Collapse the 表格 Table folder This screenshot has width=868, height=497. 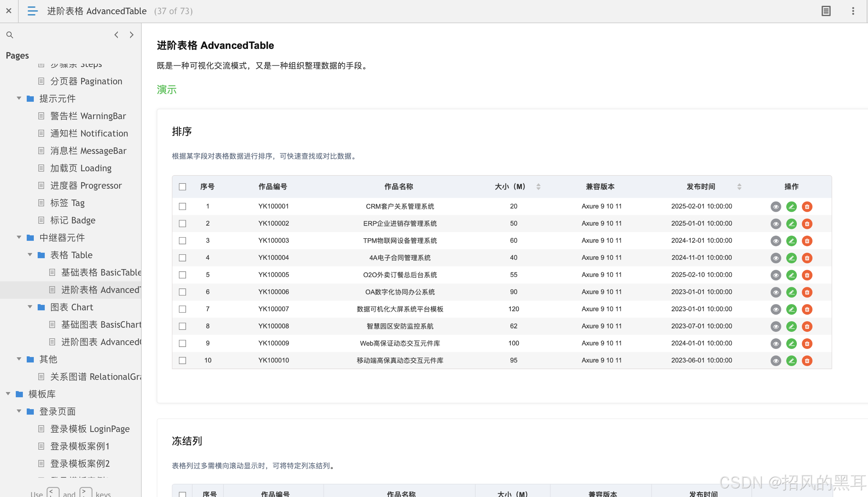(x=30, y=255)
